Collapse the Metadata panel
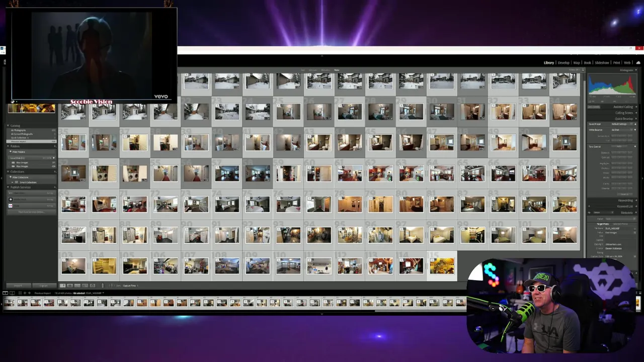Viewport: 644px width, 362px height. click(636, 213)
